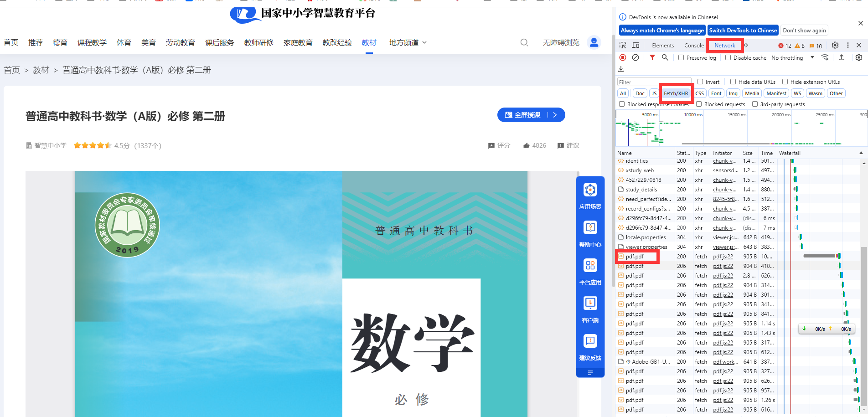Enable the Preserve log checkbox

tap(681, 58)
